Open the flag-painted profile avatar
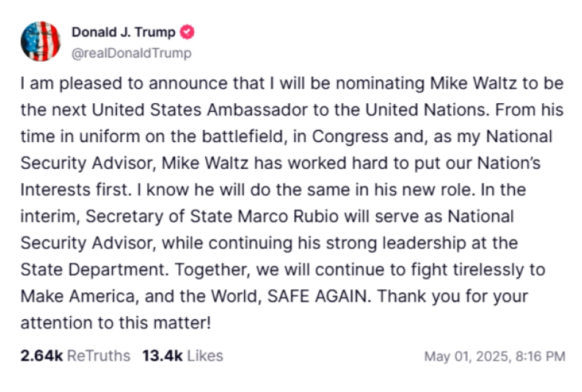582x392 pixels. (40, 41)
